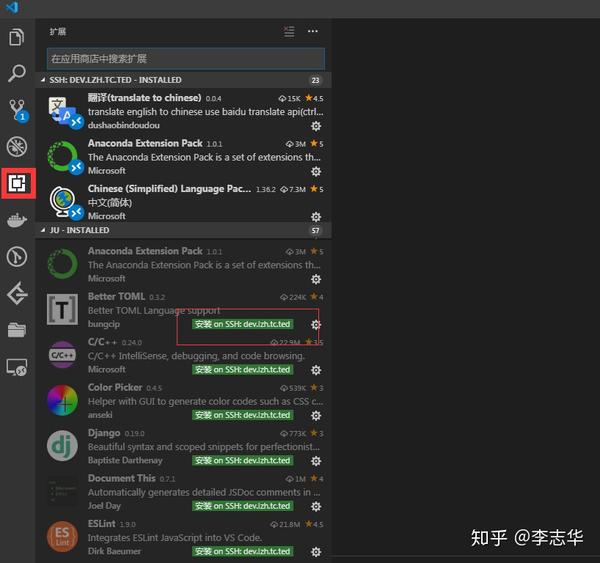Screen dimensions: 600x563
Task: Open manage gear for translate to chinese extension
Action: (316, 126)
